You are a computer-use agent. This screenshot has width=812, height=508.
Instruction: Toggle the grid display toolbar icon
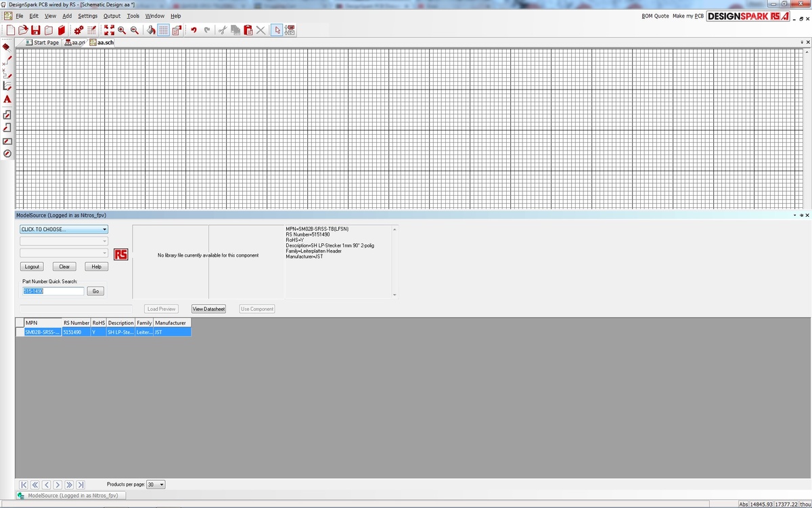pos(164,30)
